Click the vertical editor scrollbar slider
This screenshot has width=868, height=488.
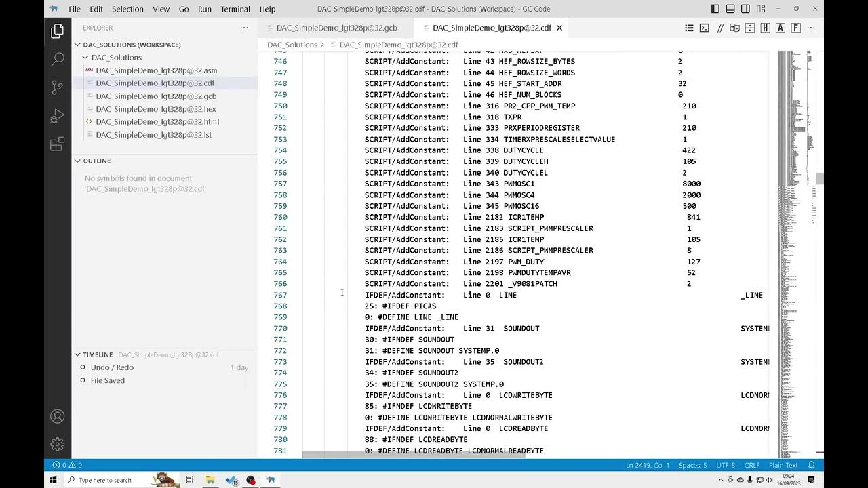point(819,178)
